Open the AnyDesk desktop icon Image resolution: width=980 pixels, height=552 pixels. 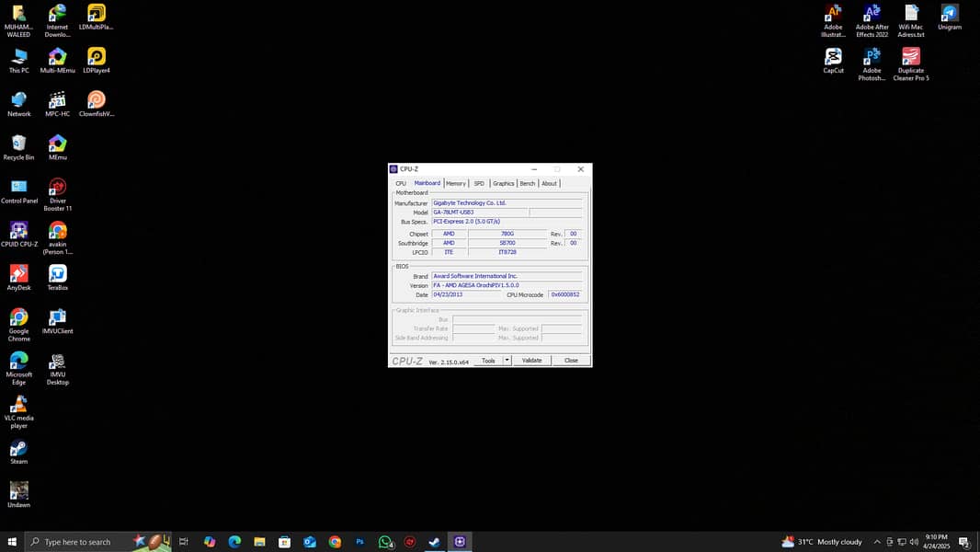[18, 278]
